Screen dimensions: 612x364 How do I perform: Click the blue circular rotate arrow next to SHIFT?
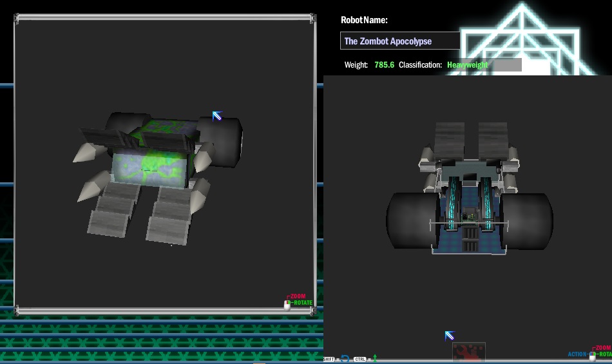point(345,359)
